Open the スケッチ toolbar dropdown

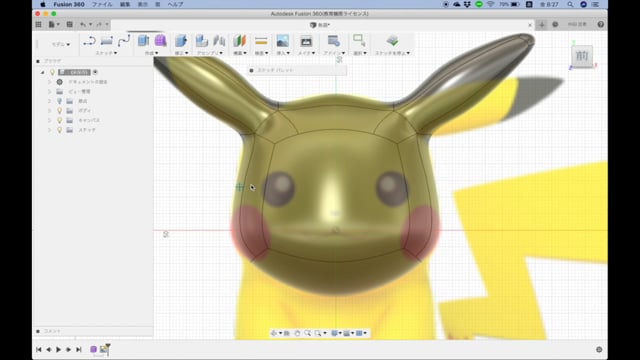(106, 53)
